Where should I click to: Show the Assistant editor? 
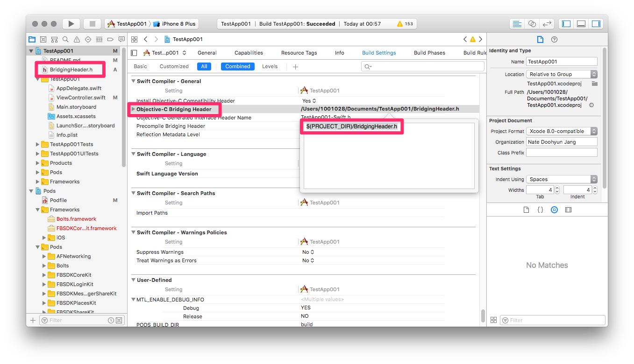click(x=532, y=24)
